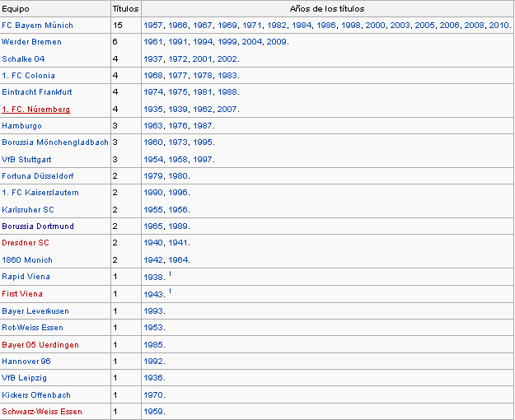Open year 1940 in the Dresdner SC row
The image size is (515, 420).
pos(153,243)
